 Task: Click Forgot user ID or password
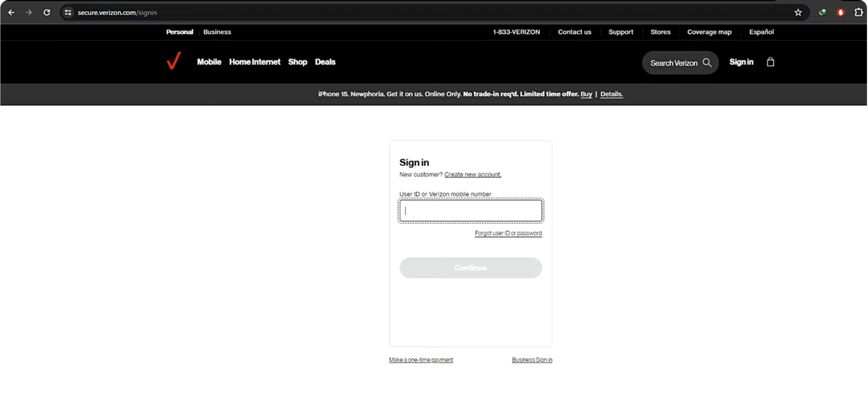[x=508, y=233]
